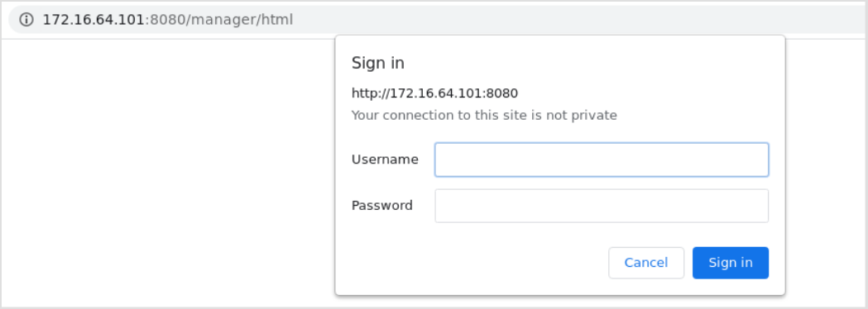The height and width of the screenshot is (309, 868).
Task: Focus the Username text field
Action: pos(602,159)
